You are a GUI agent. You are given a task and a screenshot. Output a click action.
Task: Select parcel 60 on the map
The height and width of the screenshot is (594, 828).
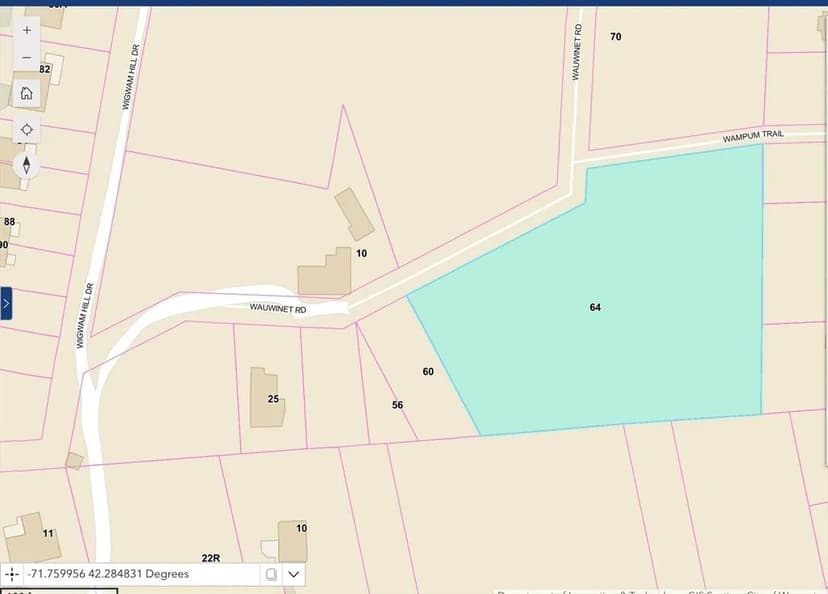pos(427,371)
